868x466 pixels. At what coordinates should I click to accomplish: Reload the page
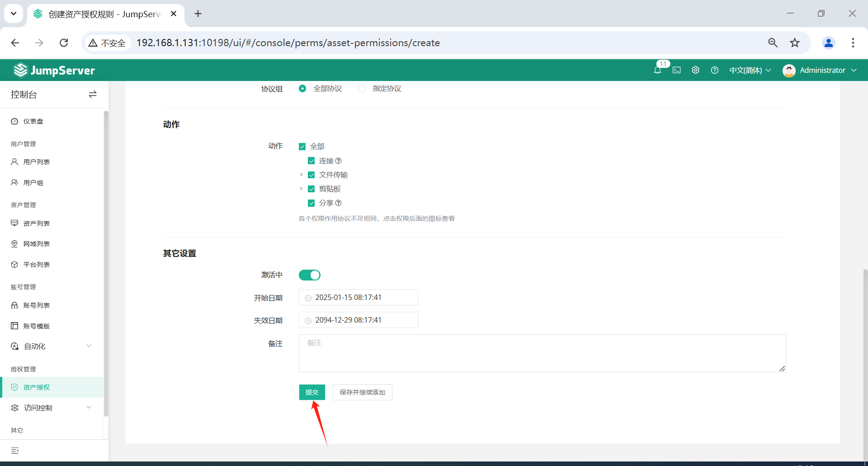(x=64, y=43)
